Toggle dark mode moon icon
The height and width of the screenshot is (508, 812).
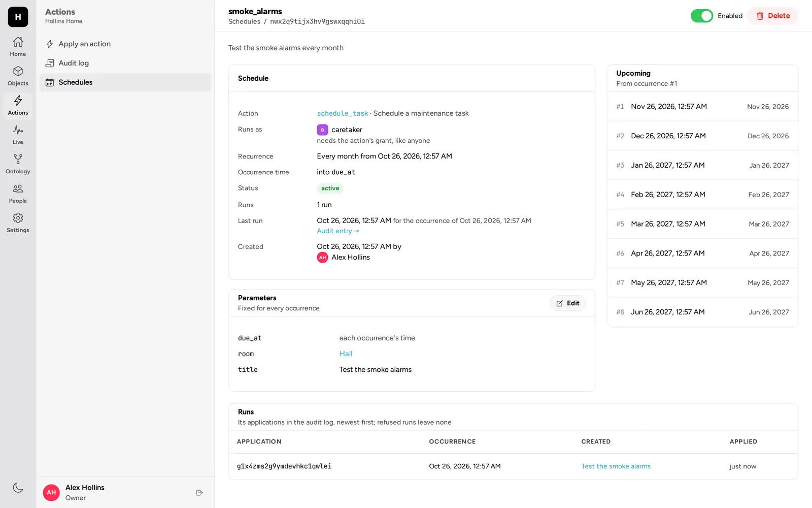click(18, 488)
